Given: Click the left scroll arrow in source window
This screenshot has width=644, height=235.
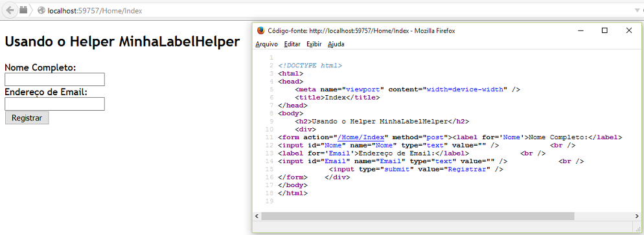Looking at the screenshot, I should click(x=257, y=216).
